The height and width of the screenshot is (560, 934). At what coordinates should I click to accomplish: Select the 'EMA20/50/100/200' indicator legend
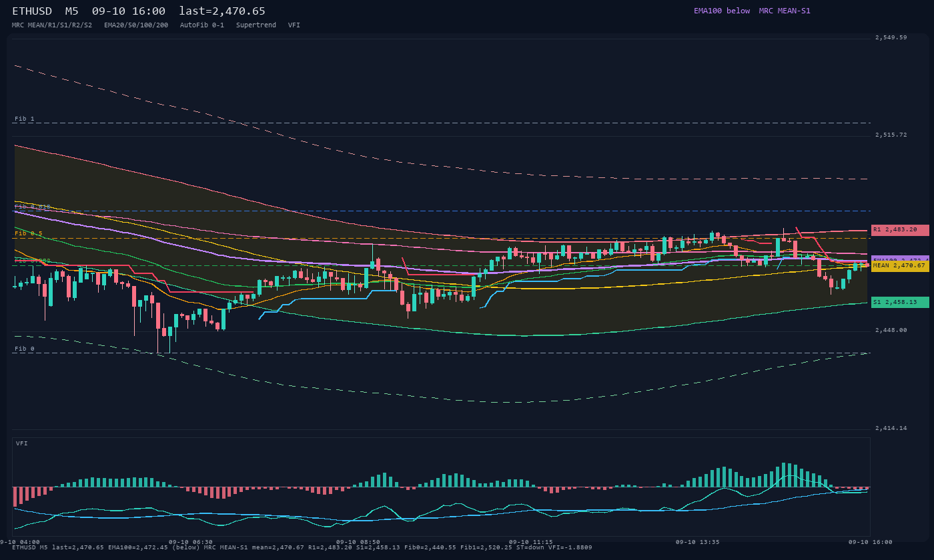coord(136,25)
